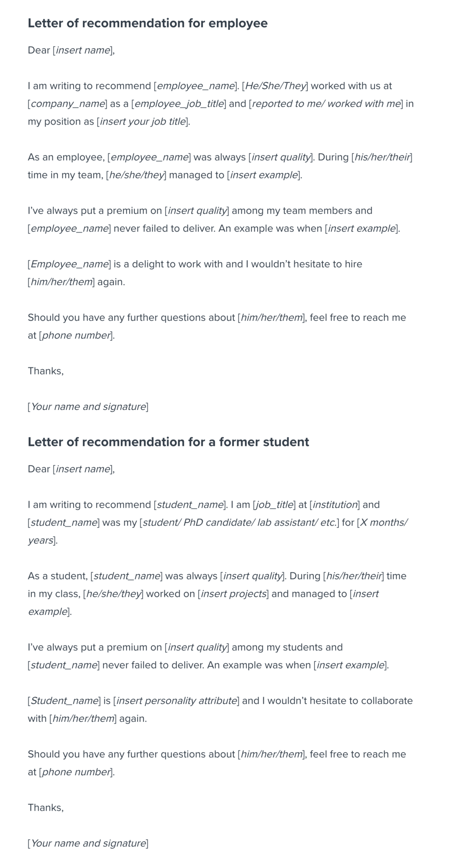Click the [Employee_name] is a delight sentence
The height and width of the screenshot is (868, 449).
195,264
